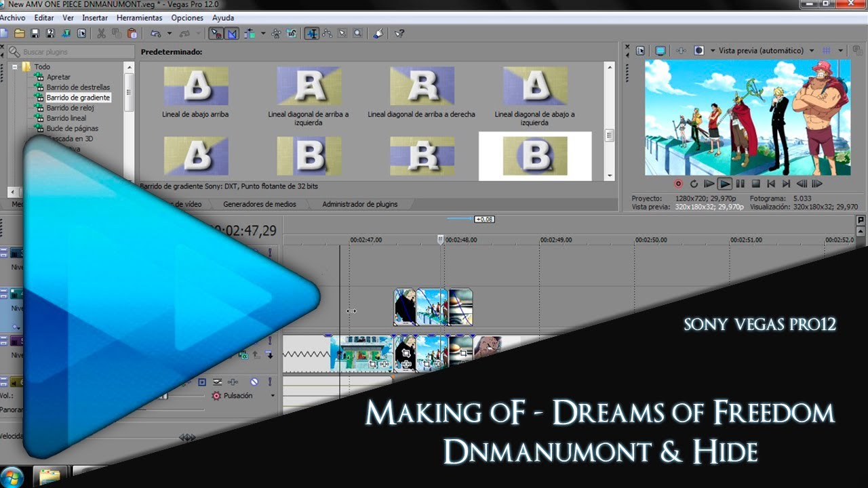Image resolution: width=868 pixels, height=488 pixels.
Task: Click the Save project floppy icon
Action: pos(35,33)
